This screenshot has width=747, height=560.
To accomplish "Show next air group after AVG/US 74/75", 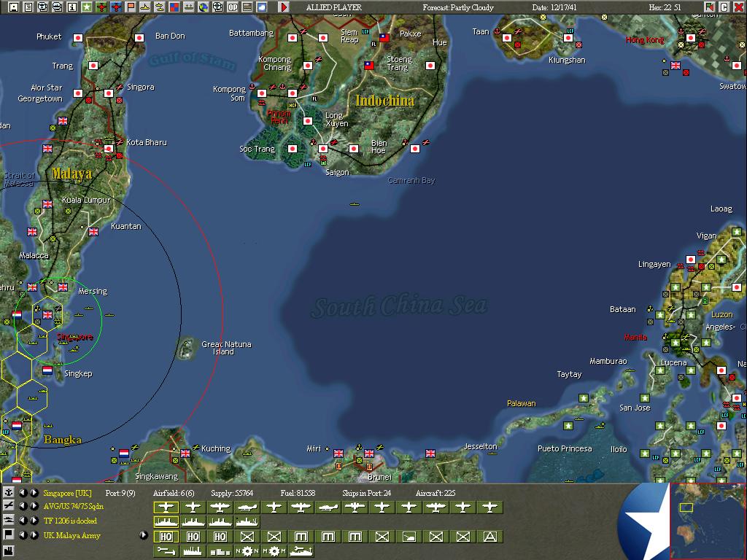I will coord(34,506).
